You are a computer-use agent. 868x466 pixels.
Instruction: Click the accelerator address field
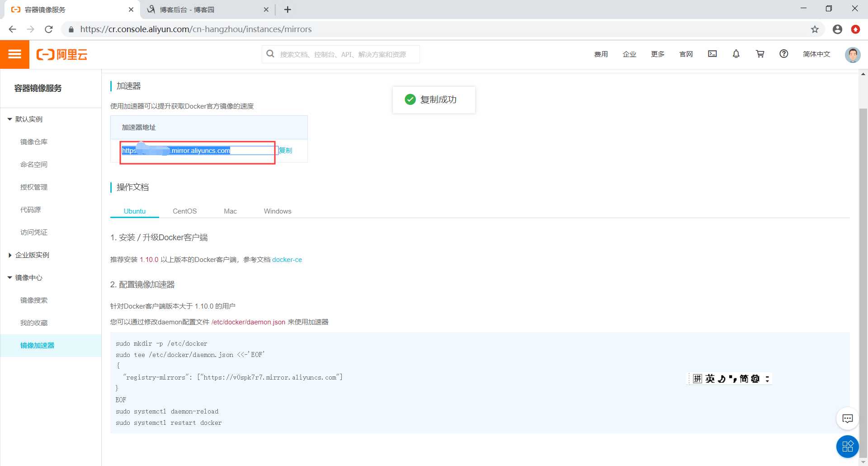coord(199,151)
